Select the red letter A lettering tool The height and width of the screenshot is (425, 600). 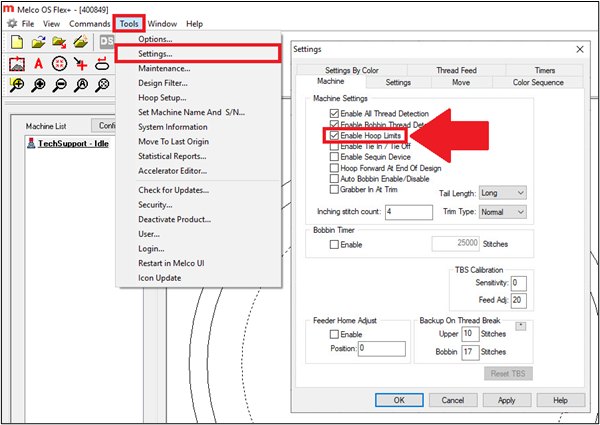[39, 64]
